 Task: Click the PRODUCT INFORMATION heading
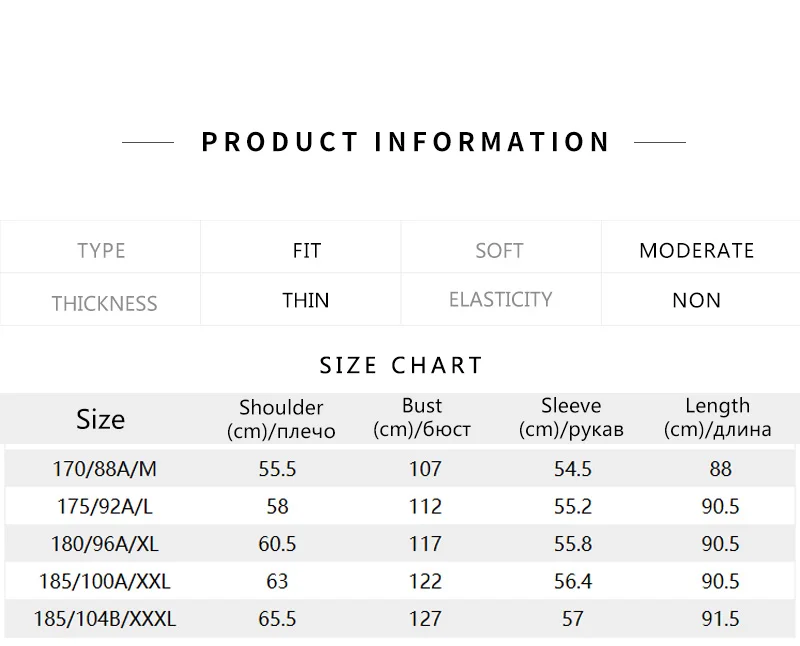[405, 142]
